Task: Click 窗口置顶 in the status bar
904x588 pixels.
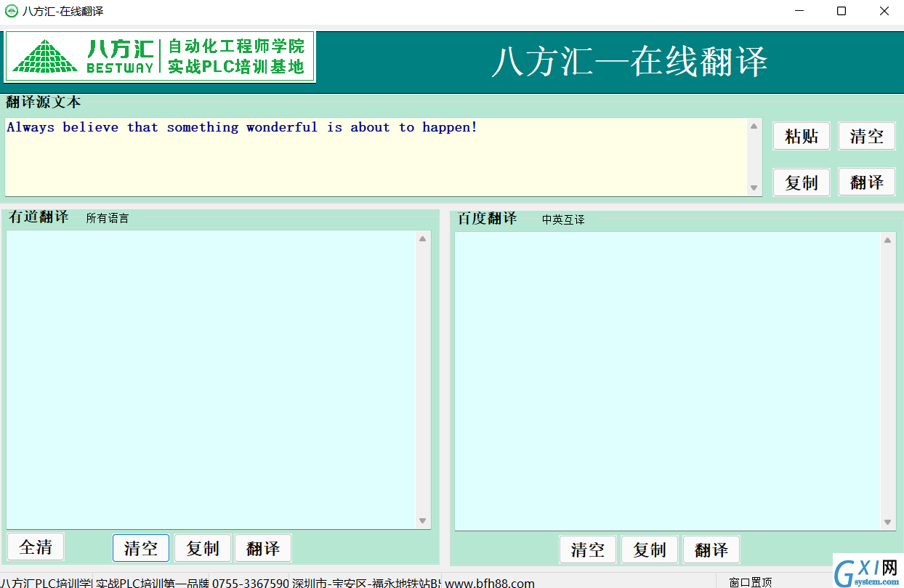Action: tap(750, 582)
